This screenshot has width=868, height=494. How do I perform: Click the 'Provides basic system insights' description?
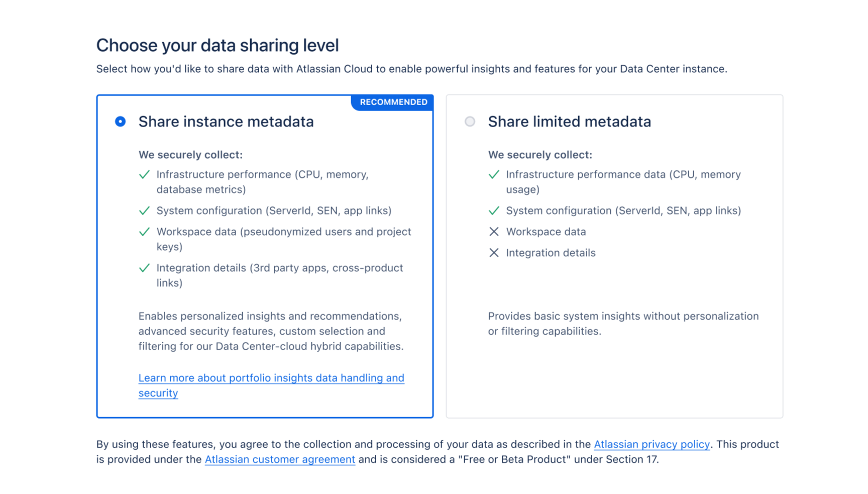coord(623,324)
